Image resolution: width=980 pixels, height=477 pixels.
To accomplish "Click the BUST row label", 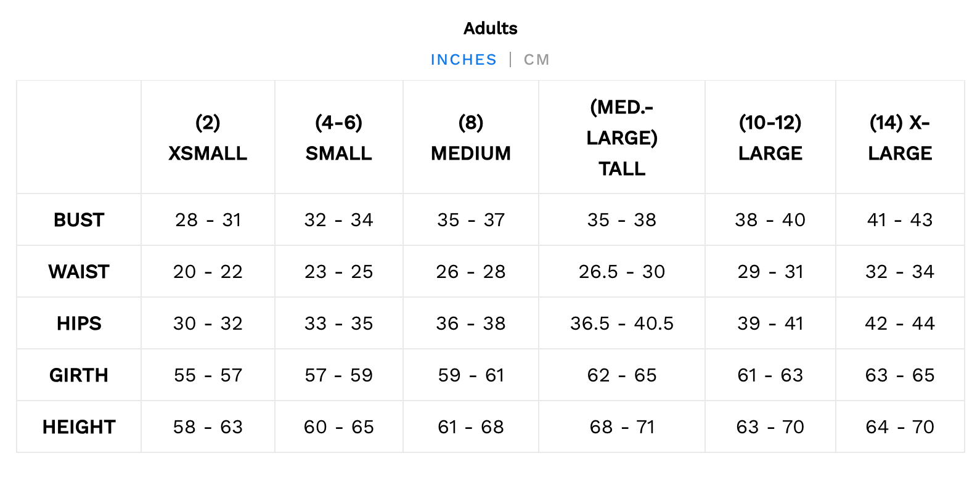I will coord(79,220).
